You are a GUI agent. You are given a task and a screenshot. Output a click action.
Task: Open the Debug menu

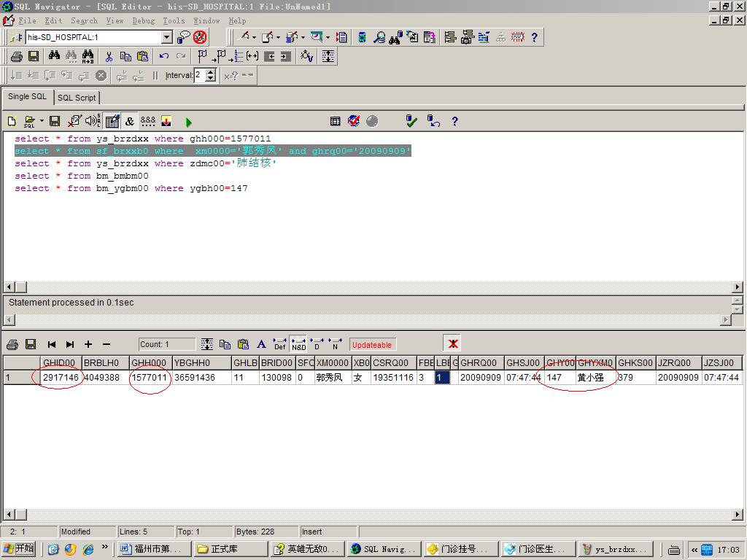144,20
